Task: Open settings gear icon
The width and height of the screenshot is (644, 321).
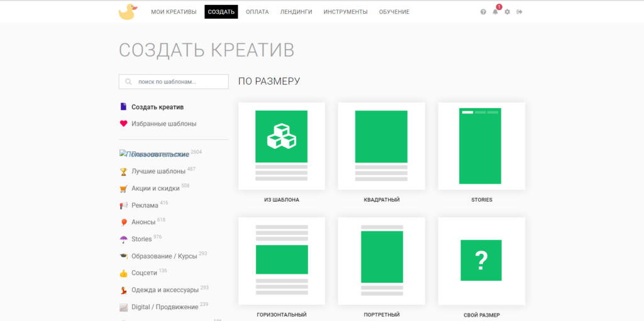Action: [x=508, y=12]
